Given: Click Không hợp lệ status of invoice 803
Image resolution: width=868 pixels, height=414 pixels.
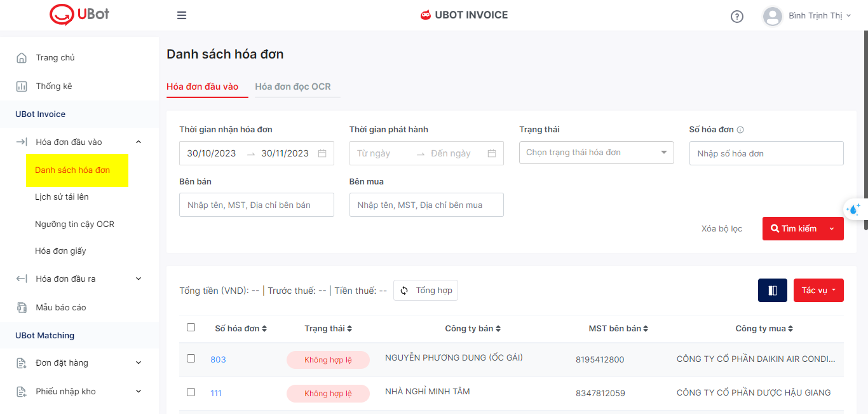Looking at the screenshot, I should tap(328, 360).
